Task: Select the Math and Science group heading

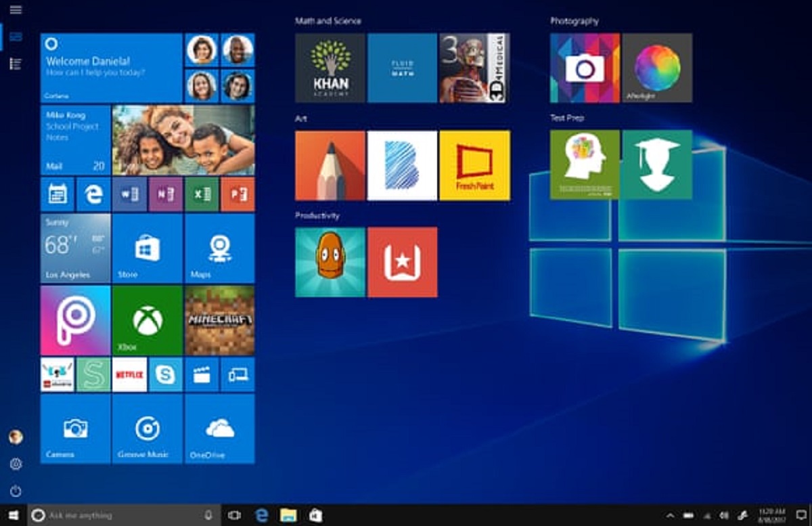Action: (x=328, y=21)
